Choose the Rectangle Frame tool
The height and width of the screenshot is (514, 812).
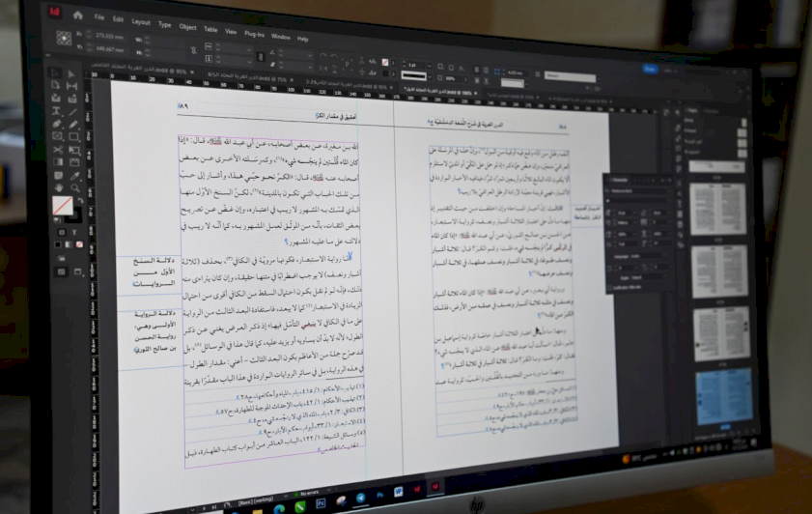coord(57,136)
